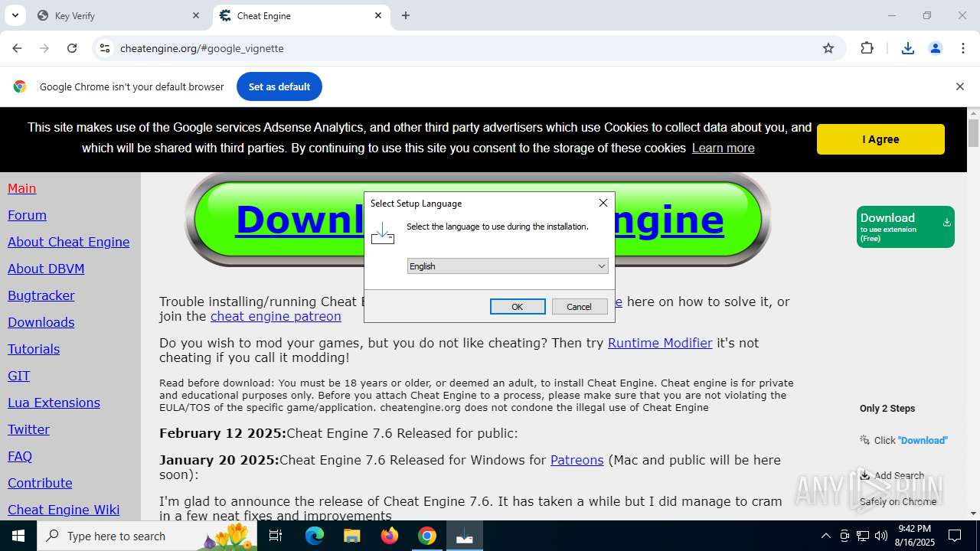Click the page vertical scrollbar thumb
The width and height of the screenshot is (980, 551).
pos(973,132)
